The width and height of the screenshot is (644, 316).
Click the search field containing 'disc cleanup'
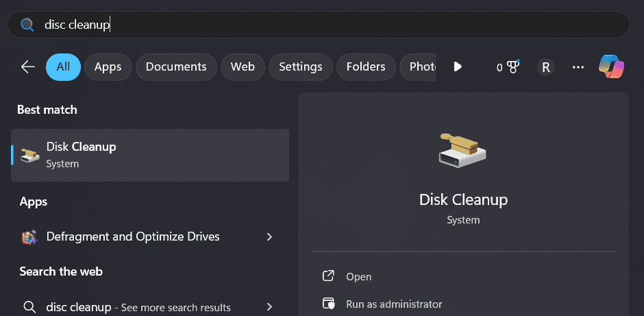coord(319,25)
